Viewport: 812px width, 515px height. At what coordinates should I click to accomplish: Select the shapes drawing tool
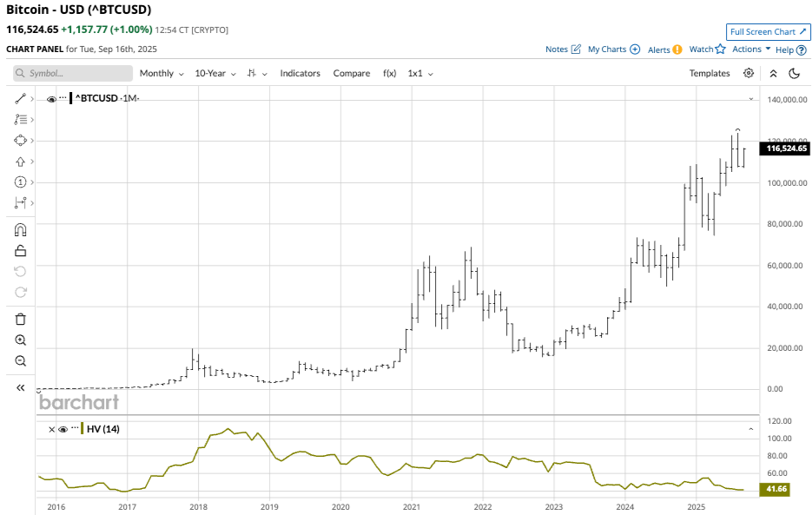click(x=20, y=141)
